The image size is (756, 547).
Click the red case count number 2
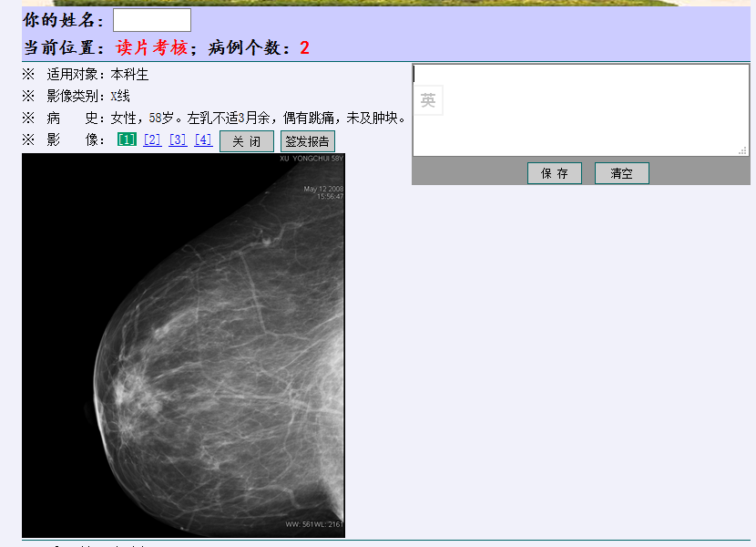[x=304, y=48]
